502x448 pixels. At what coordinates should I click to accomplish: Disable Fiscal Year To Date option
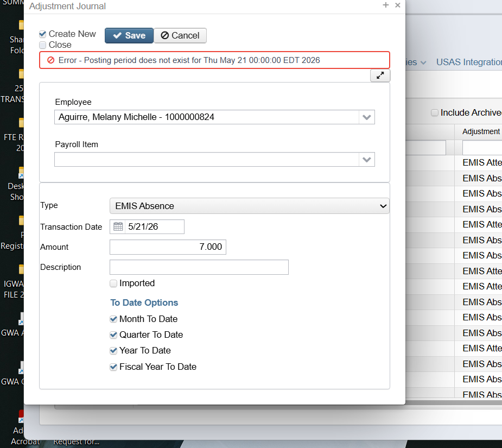click(x=113, y=367)
